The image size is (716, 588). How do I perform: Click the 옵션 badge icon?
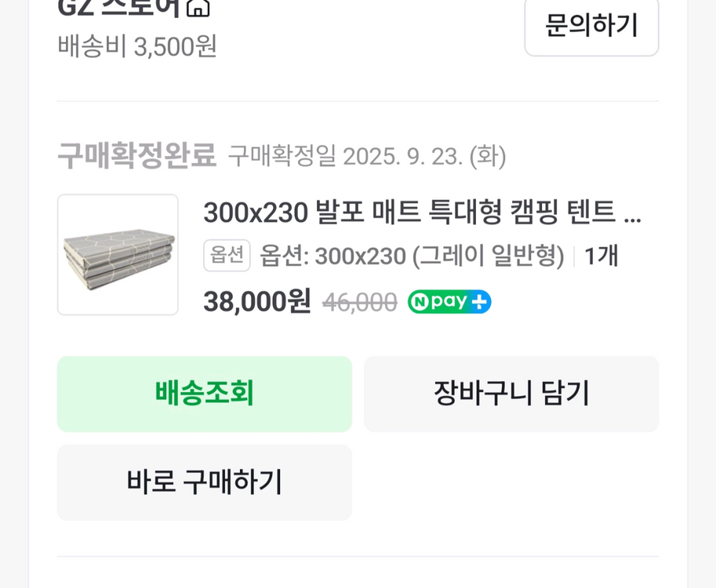227,256
